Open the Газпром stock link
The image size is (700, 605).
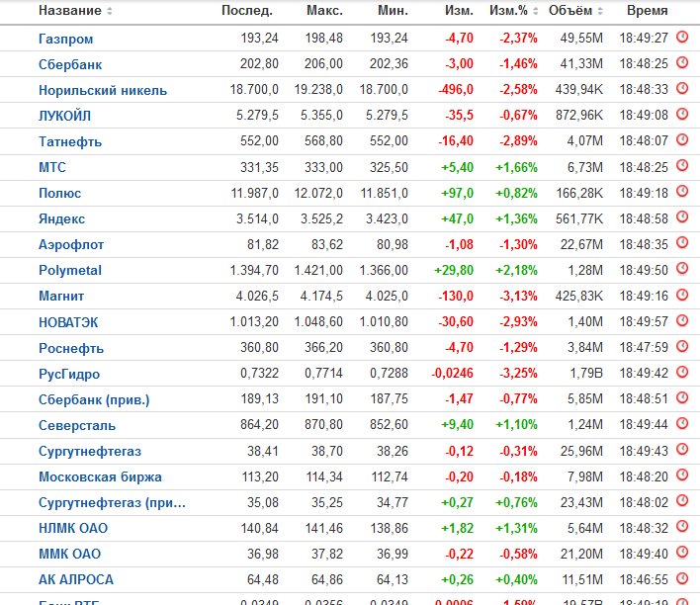[66, 39]
